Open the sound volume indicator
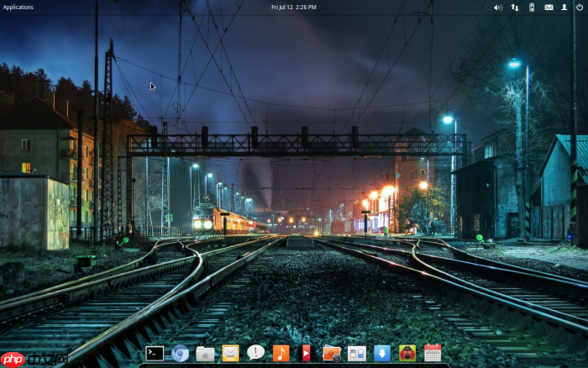588x368 pixels. (x=498, y=7)
